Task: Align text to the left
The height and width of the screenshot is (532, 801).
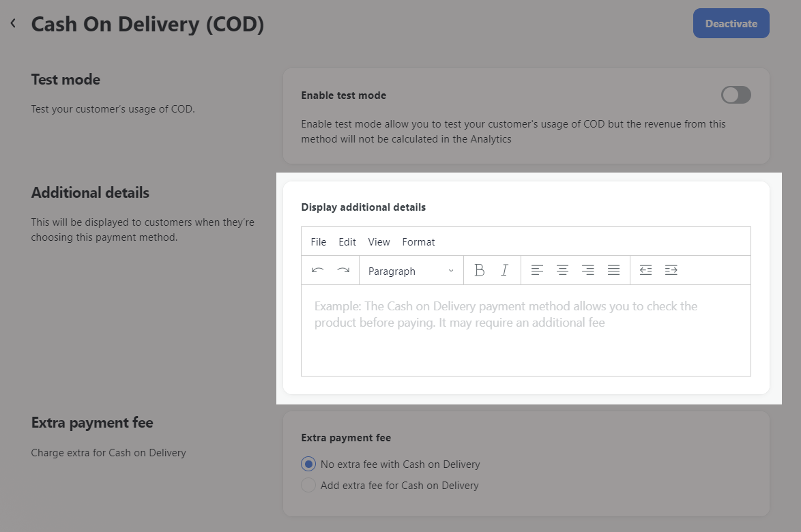Action: coord(537,271)
